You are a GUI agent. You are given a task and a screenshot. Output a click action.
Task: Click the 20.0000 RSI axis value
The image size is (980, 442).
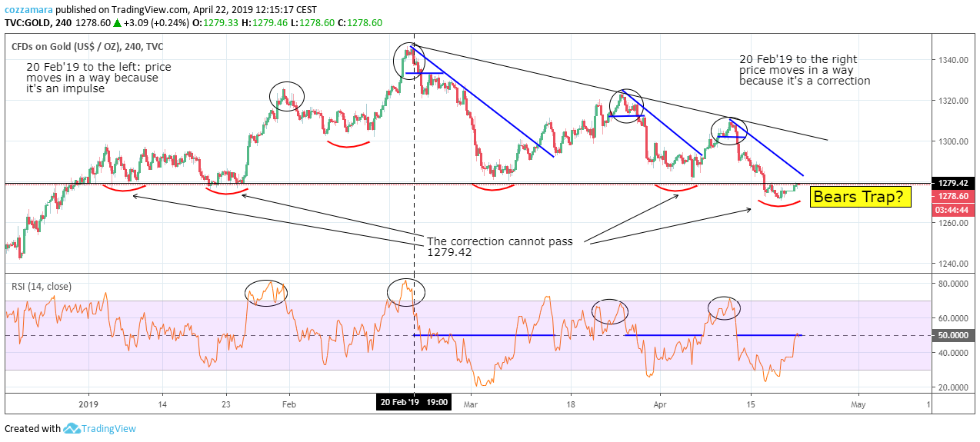pyautogui.click(x=952, y=387)
